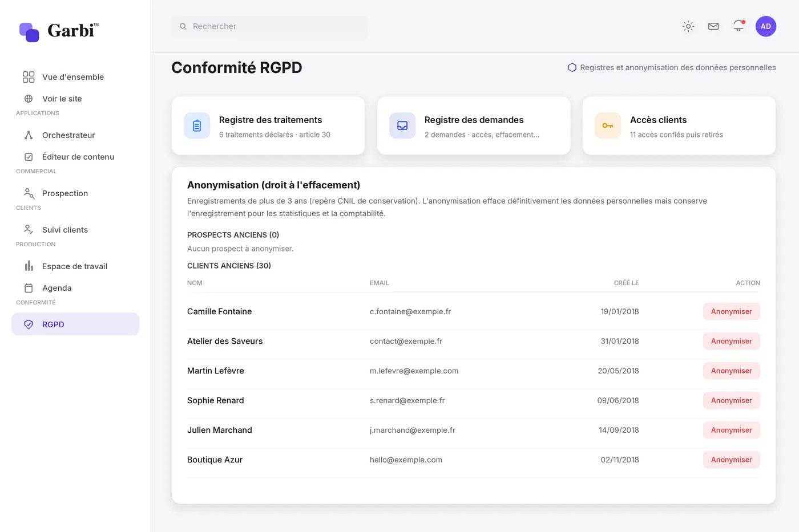Click the Registre des traitements clipboard icon
The width and height of the screenshot is (799, 532).
coord(197,125)
